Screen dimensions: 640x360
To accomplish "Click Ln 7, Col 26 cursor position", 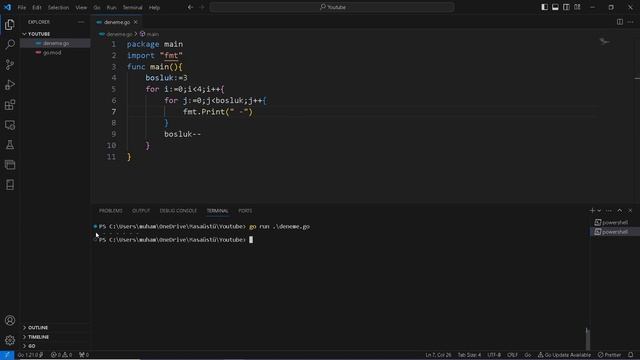I will (x=438, y=355).
